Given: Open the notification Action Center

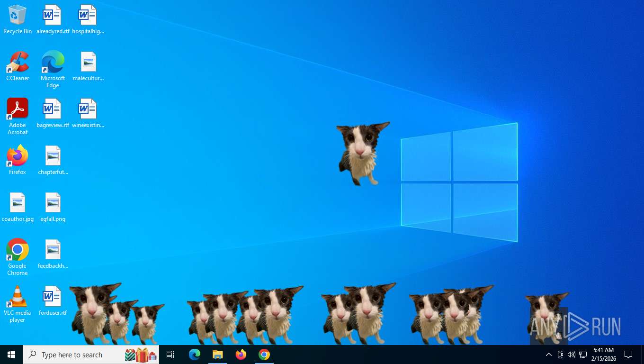Looking at the screenshot, I should 628,355.
